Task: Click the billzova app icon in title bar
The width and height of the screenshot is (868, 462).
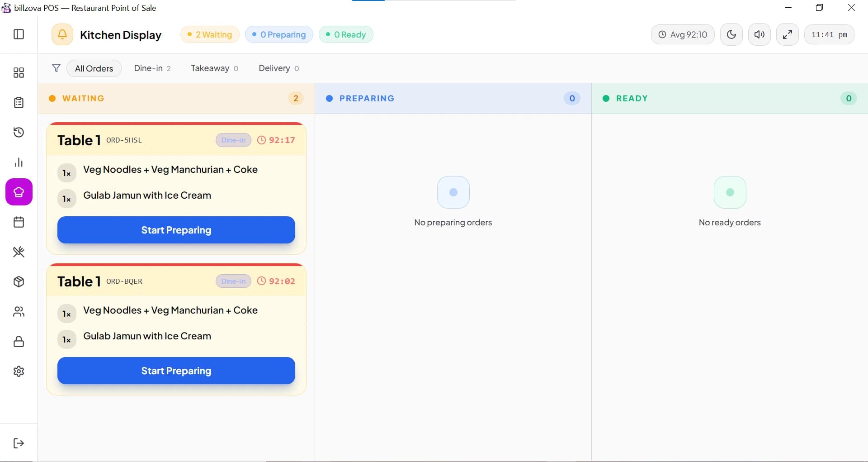Action: pyautogui.click(x=6, y=8)
